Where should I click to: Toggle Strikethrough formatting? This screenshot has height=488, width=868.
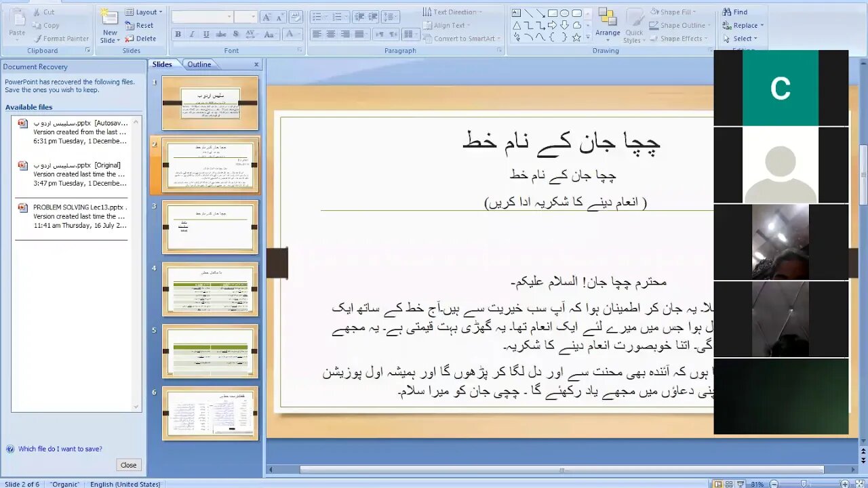pos(220,34)
